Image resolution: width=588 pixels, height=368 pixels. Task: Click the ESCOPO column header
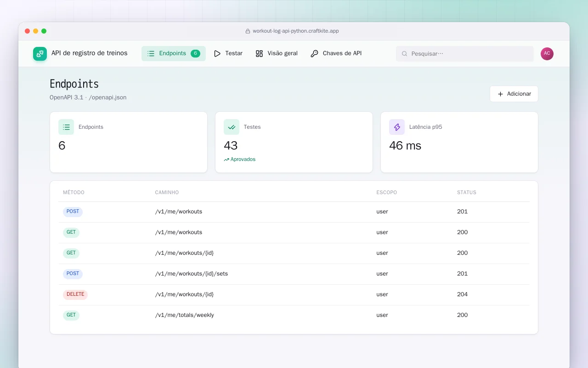387,192
